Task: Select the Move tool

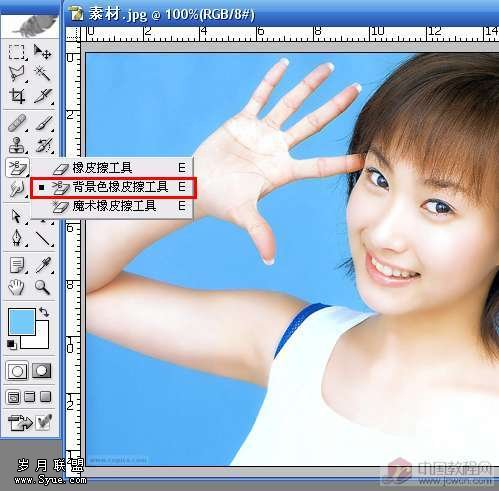Action: pyautogui.click(x=42, y=52)
